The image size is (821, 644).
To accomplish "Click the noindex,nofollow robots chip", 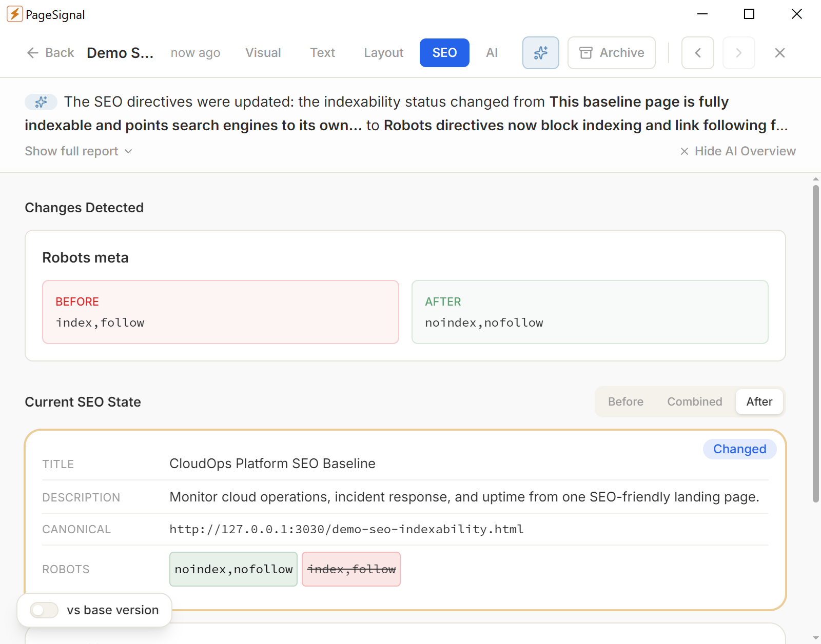I will pyautogui.click(x=233, y=569).
